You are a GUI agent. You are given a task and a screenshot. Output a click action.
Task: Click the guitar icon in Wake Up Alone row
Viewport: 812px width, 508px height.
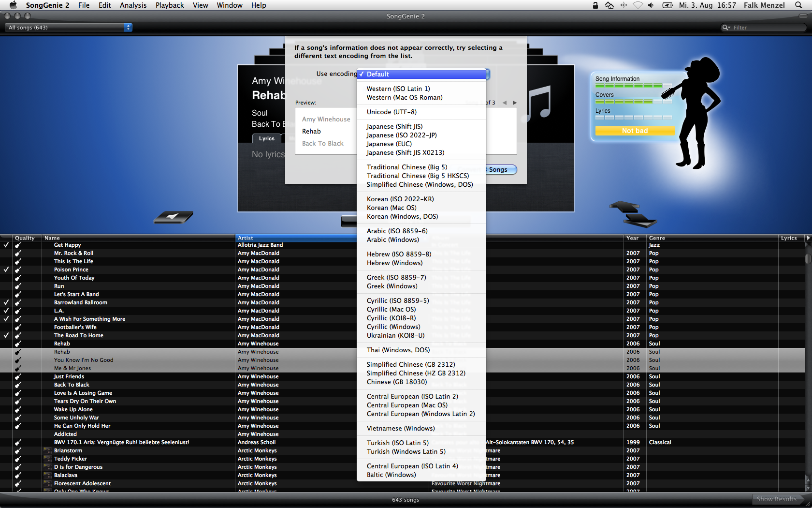click(x=18, y=410)
